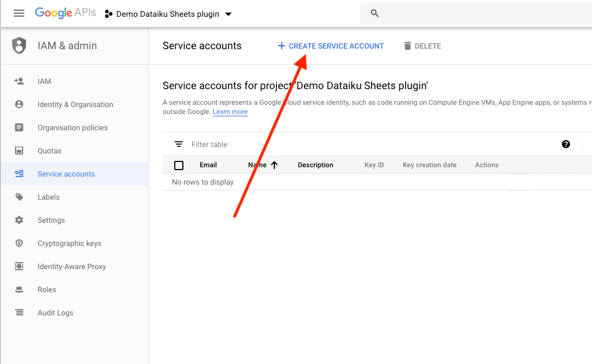Follow the Learn more link
The width and height of the screenshot is (592, 364).
(x=230, y=112)
